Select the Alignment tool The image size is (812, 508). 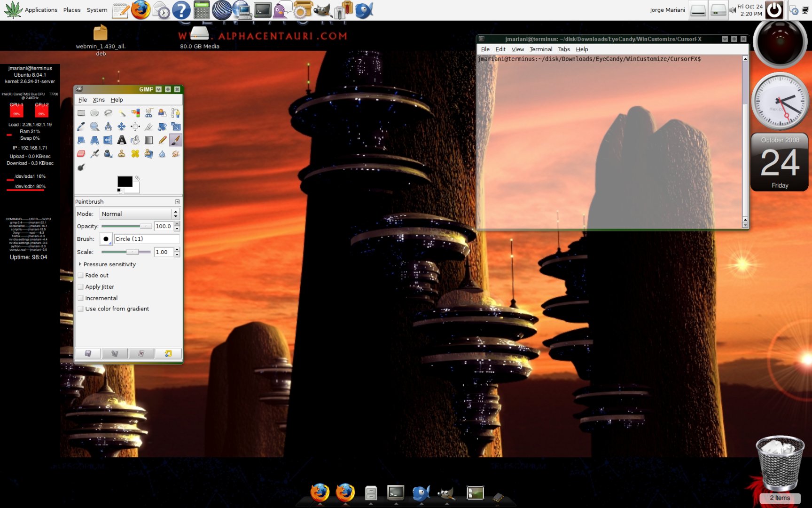[x=135, y=127]
